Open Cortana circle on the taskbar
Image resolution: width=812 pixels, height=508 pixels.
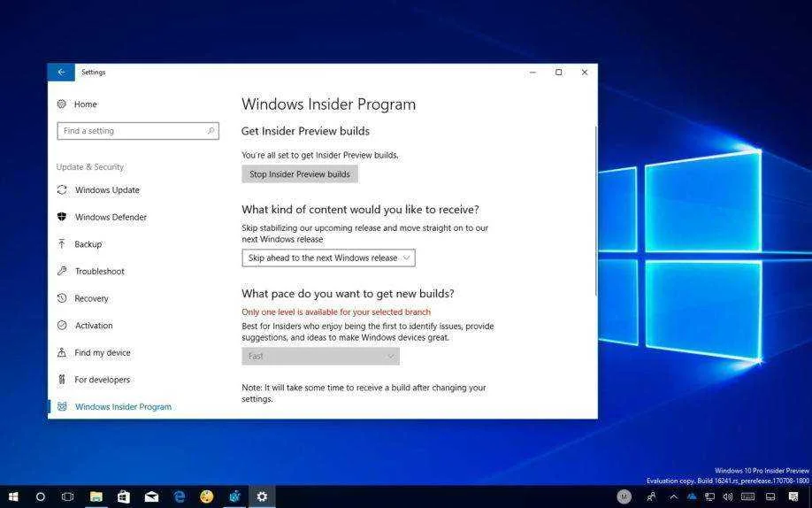coord(40,496)
